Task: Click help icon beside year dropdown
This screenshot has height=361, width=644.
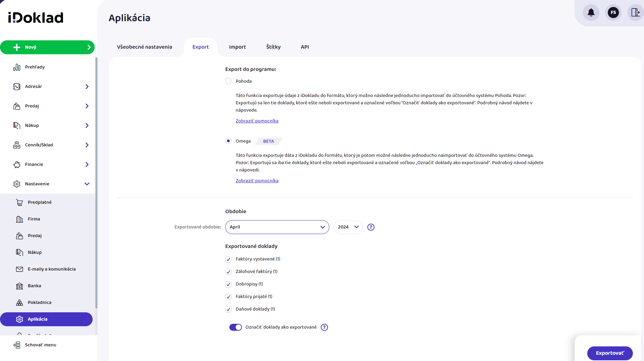Action: tap(371, 227)
